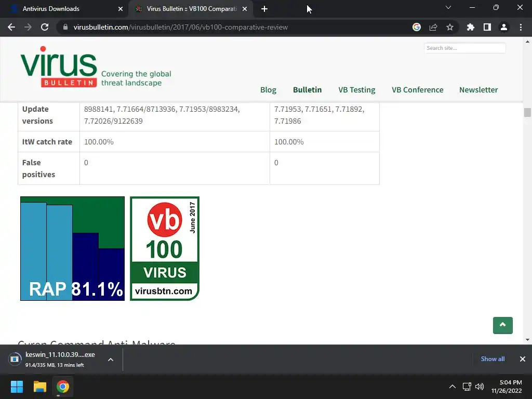Click the VB100 June 2017 badge

click(x=165, y=248)
